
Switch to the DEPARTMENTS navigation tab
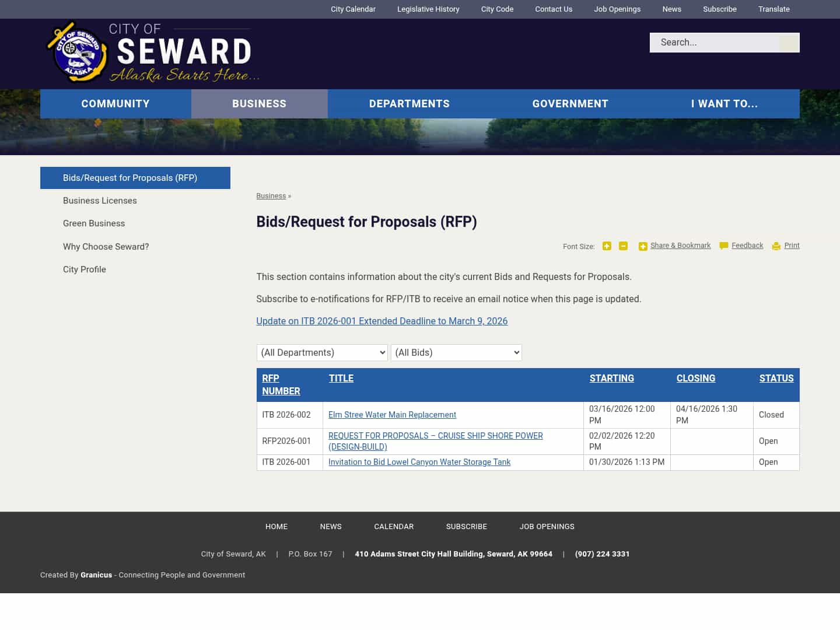click(409, 103)
